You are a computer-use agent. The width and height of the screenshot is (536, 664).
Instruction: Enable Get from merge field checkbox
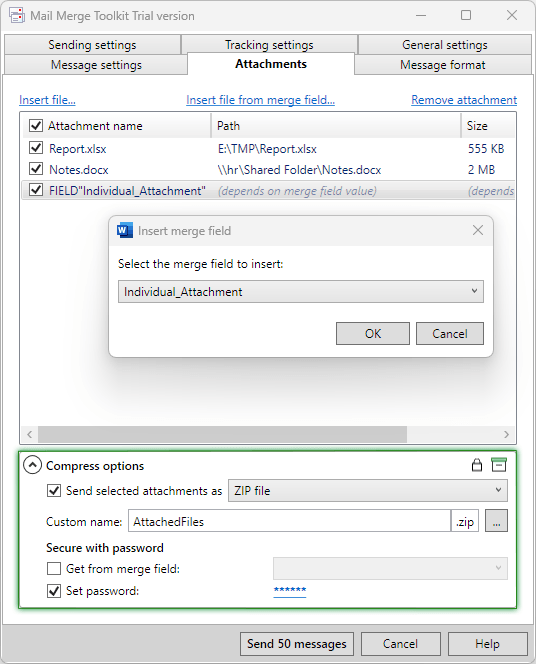pyautogui.click(x=54, y=568)
